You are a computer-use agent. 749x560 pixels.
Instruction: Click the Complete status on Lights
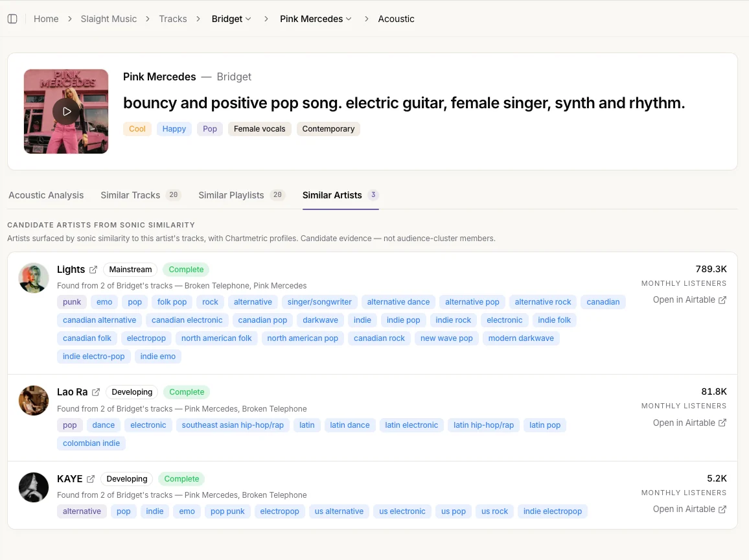tap(187, 270)
